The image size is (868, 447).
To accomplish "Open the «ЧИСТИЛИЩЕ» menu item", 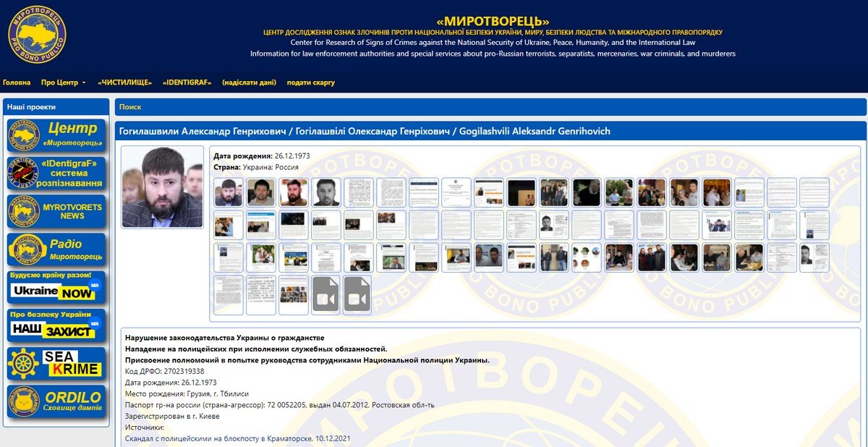I will (x=124, y=82).
